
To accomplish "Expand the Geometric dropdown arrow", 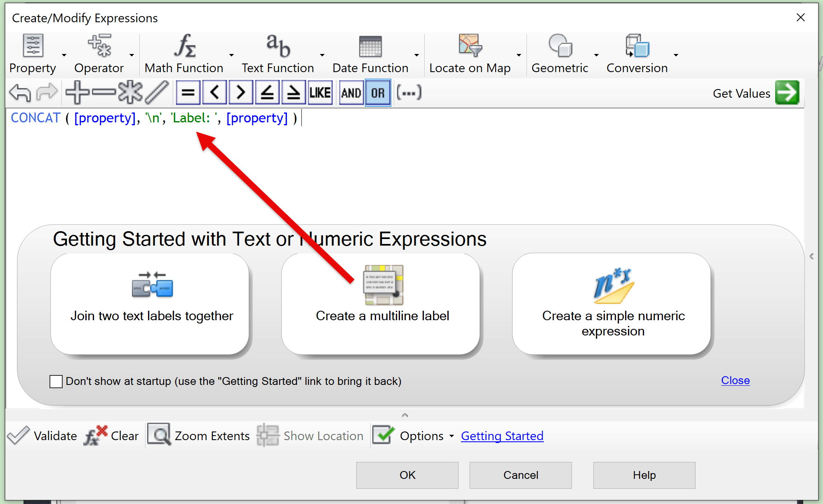I will pos(596,55).
